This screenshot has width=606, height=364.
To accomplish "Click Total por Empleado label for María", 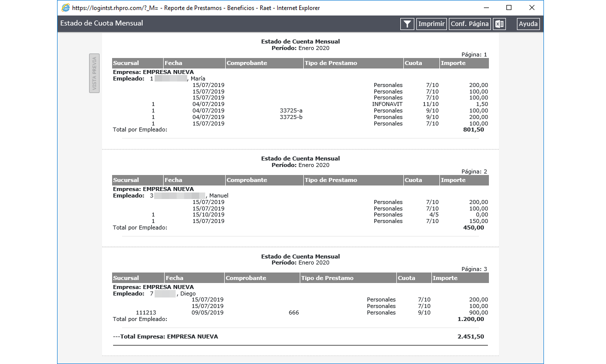I will tap(140, 129).
